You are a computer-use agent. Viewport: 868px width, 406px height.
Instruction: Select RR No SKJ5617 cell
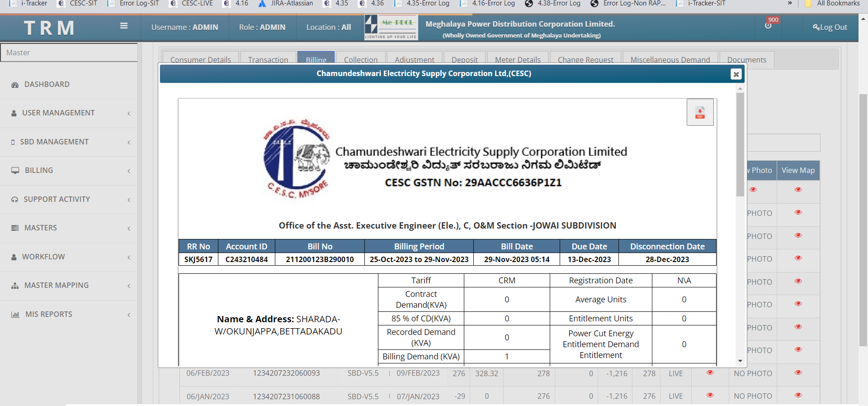(x=198, y=259)
